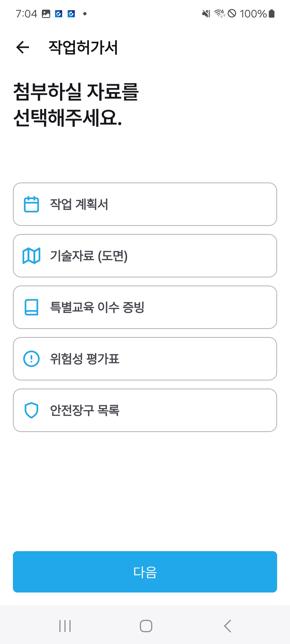Tap the gallery notification icon in status bar
Viewport: 290px width, 644px height.
(x=46, y=14)
